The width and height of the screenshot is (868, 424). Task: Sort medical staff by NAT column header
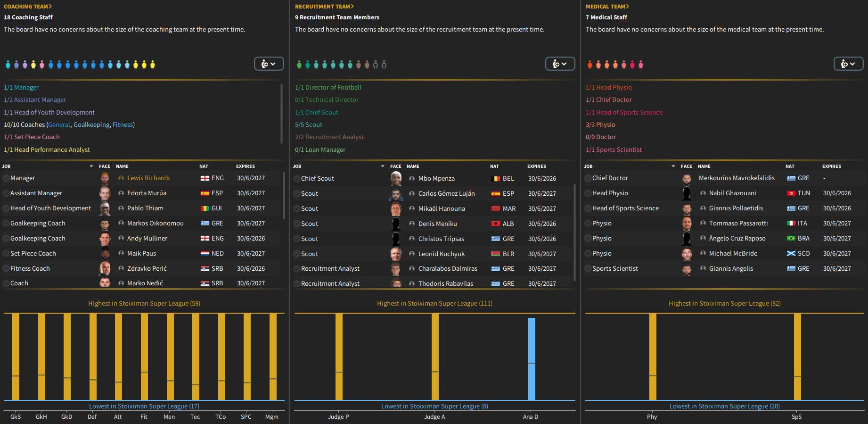pyautogui.click(x=790, y=166)
